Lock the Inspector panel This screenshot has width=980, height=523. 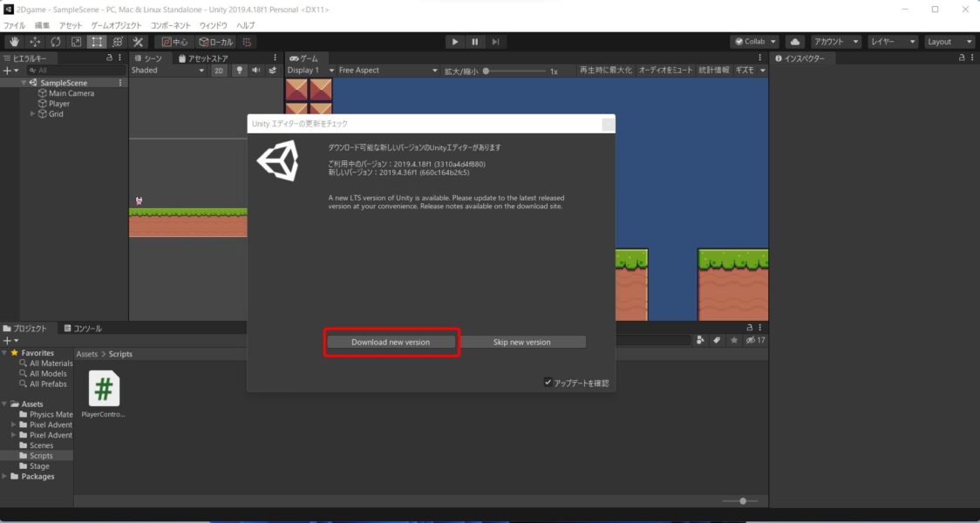coord(962,58)
